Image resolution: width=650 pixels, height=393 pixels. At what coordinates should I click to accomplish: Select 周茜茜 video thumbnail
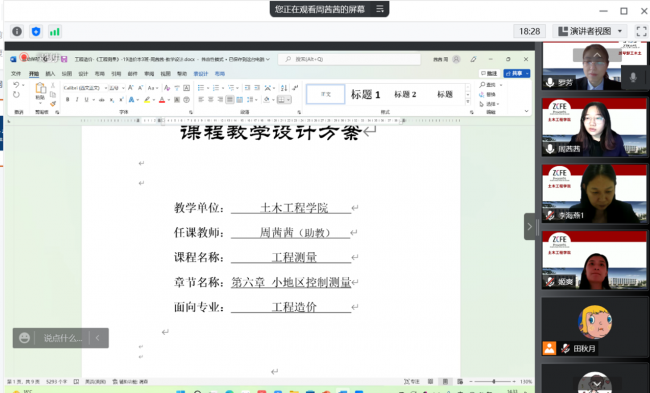click(x=594, y=127)
